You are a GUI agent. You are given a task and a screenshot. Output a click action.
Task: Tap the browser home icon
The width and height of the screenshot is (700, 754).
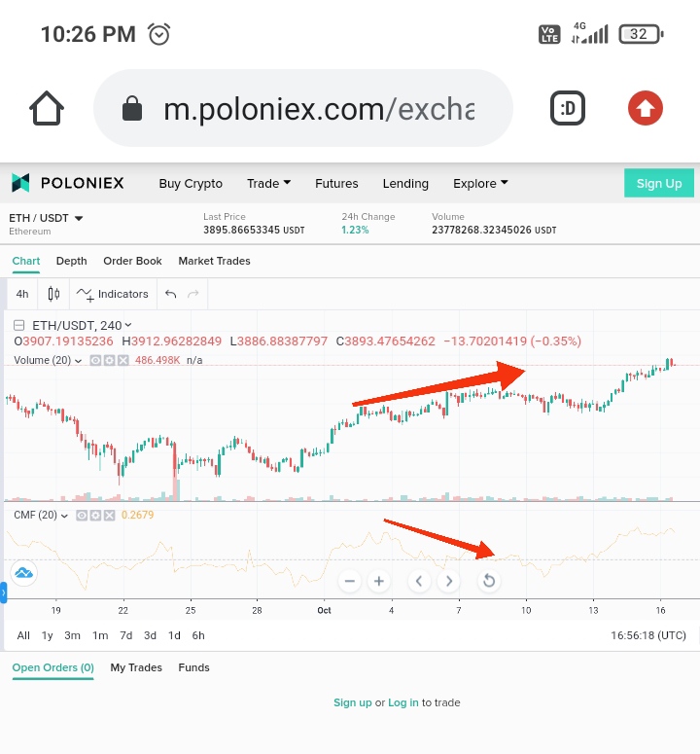(x=47, y=108)
